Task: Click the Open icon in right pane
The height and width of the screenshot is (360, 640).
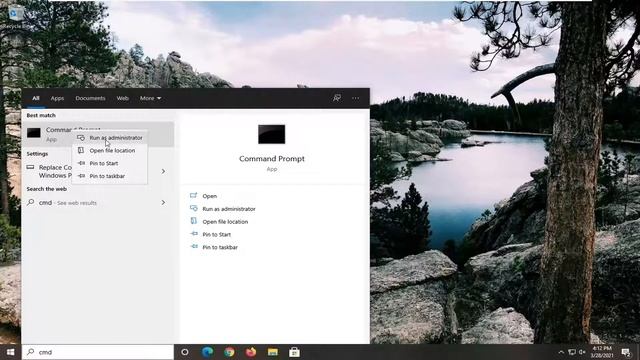Action: pyautogui.click(x=193, y=196)
